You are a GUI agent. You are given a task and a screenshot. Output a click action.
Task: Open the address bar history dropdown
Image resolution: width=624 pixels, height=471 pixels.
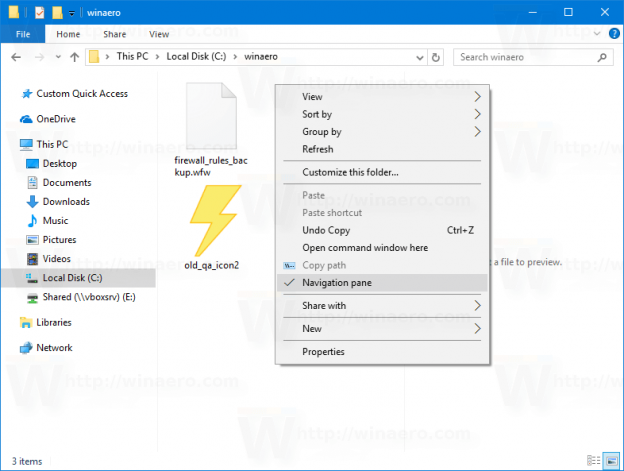[x=420, y=57]
